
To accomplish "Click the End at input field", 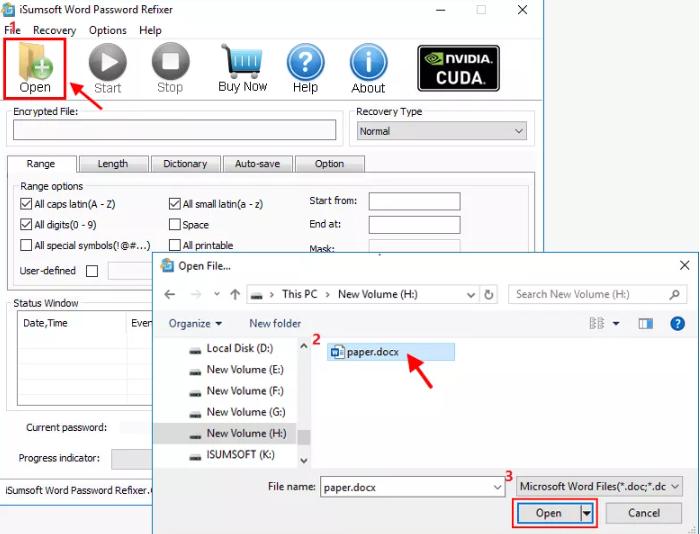I will click(x=414, y=225).
